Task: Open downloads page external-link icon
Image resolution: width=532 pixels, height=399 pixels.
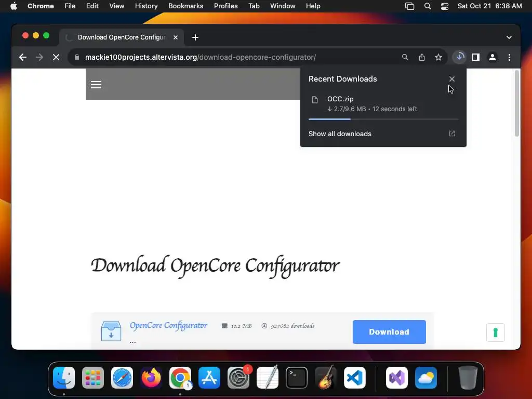Action: 452,134
